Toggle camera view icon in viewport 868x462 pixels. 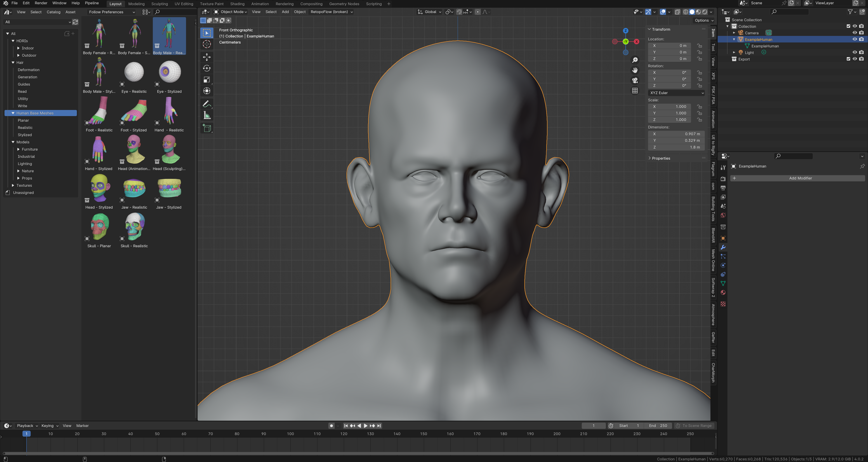point(635,80)
